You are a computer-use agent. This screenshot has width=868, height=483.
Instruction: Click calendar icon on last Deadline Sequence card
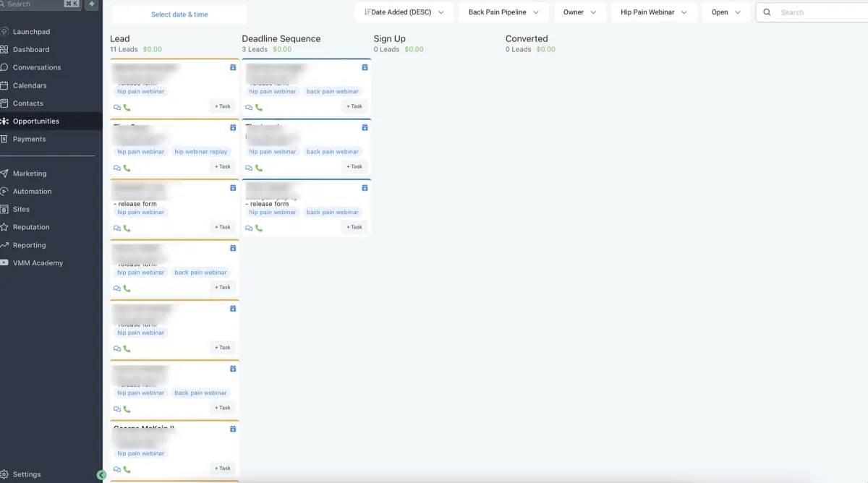pos(365,188)
